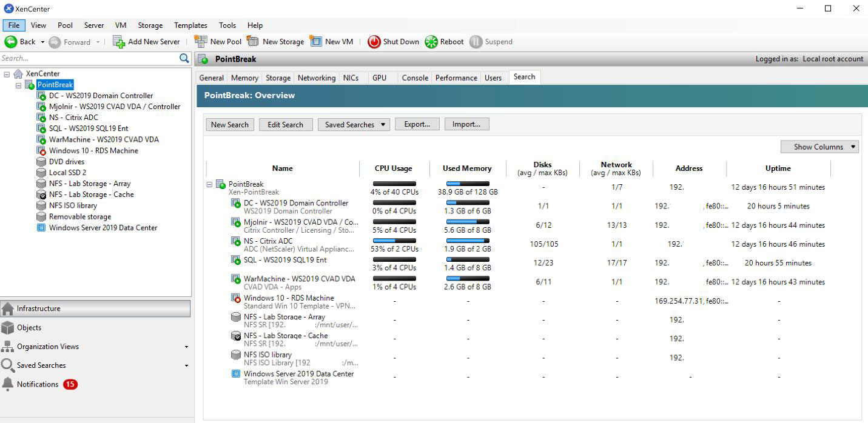Viewport: 868px width, 423px height.
Task: Click the Import... button
Action: coord(467,124)
